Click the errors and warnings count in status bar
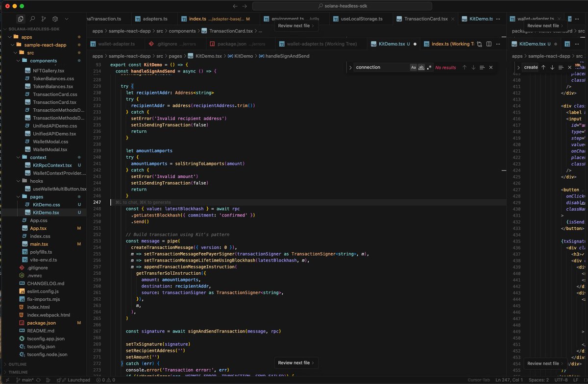Viewport: 588px width, 384px height. [x=105, y=380]
